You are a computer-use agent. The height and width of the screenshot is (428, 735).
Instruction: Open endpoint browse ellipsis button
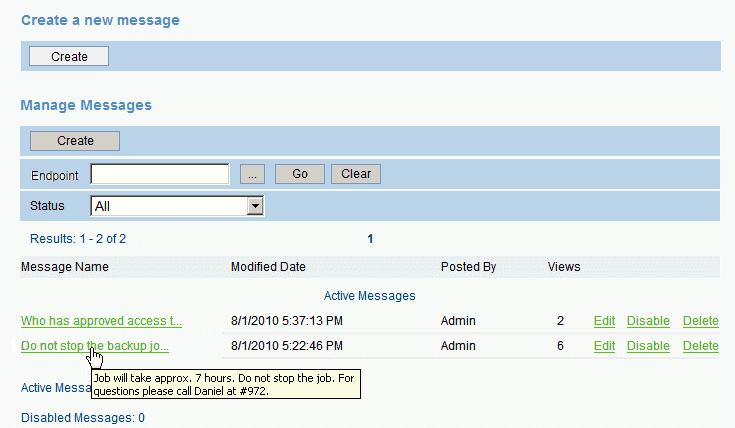253,174
